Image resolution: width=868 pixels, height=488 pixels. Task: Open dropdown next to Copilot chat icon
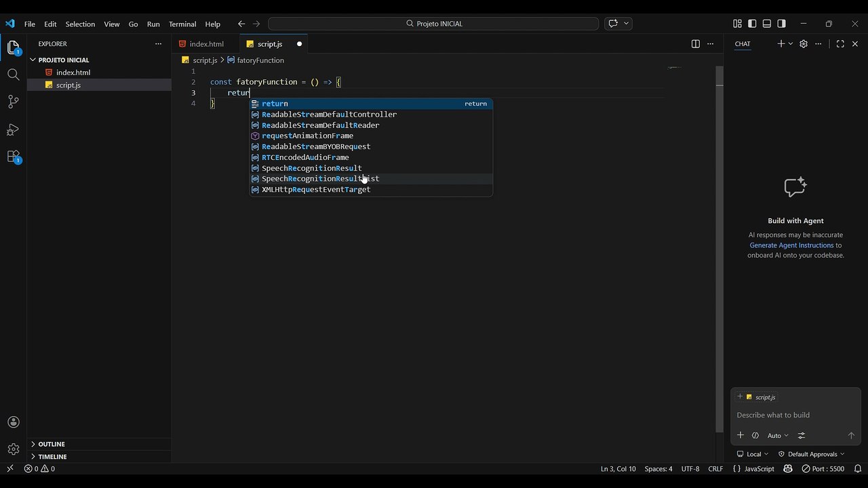tap(627, 24)
